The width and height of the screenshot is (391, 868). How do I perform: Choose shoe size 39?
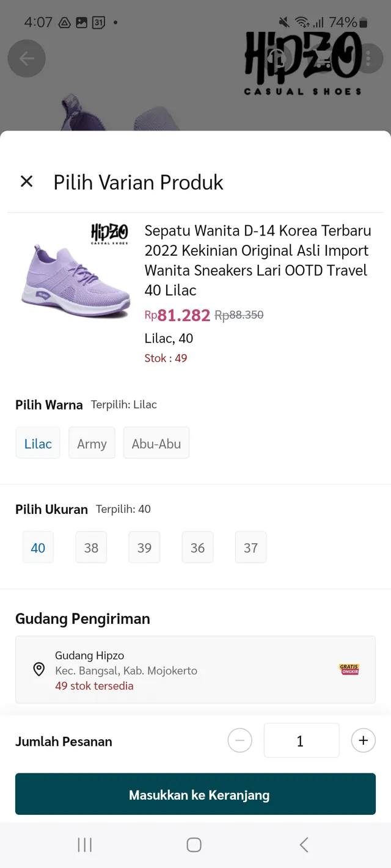(144, 548)
